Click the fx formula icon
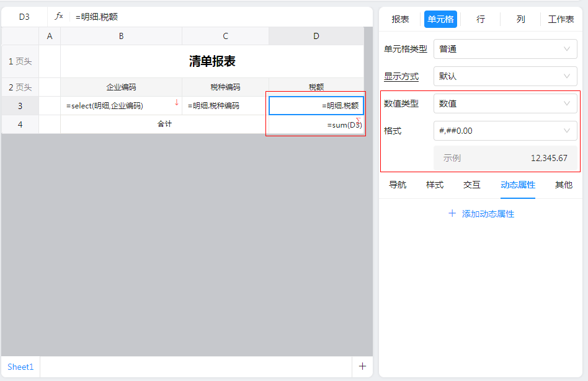Screen dimensions: 588x381 [x=59, y=17]
